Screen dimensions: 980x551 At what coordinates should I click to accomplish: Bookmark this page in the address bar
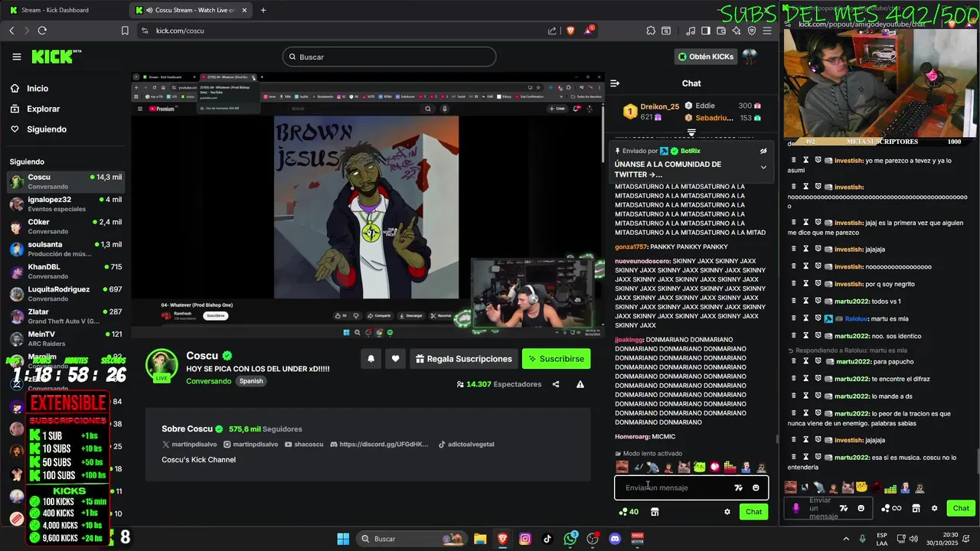click(x=125, y=31)
